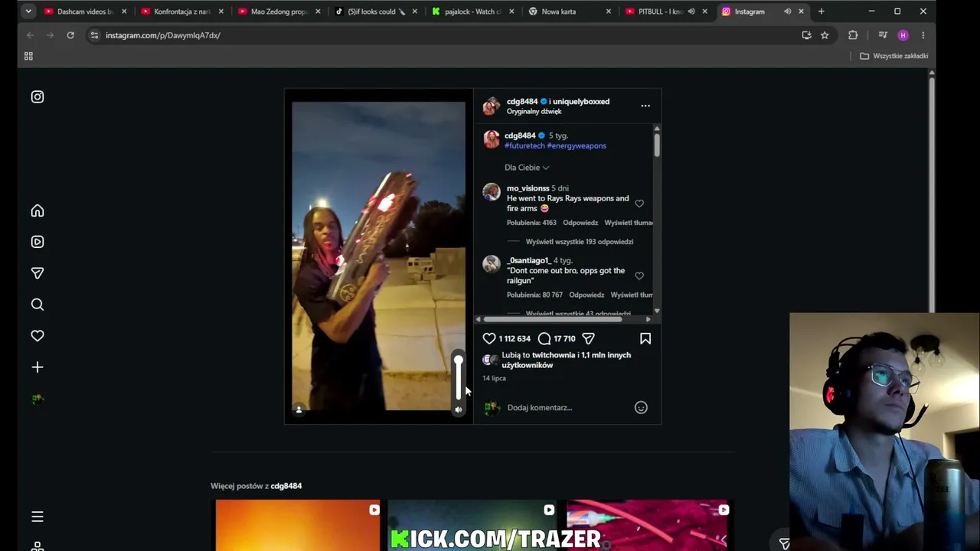Switch to the If looks could TikTok tab
The width and height of the screenshot is (980, 551).
point(376,11)
